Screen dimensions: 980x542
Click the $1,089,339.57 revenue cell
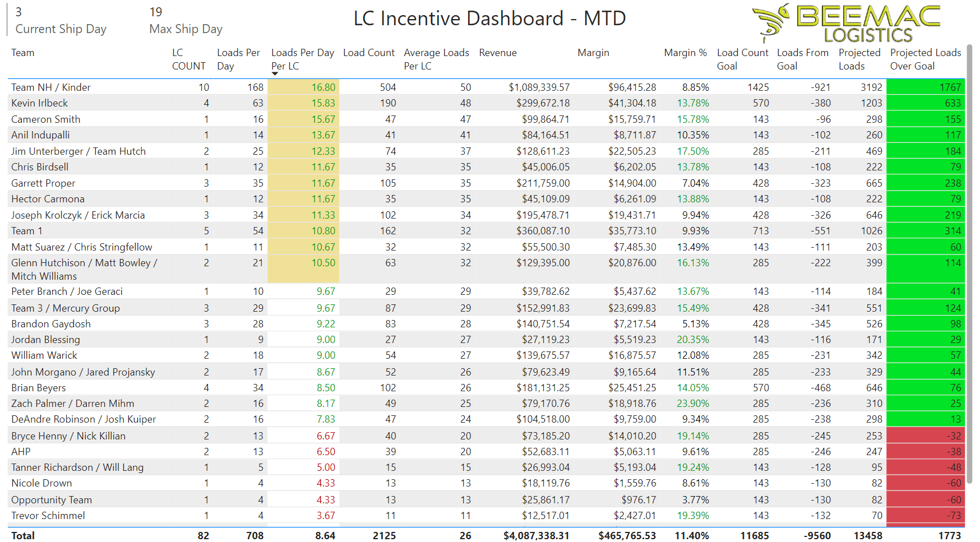539,87
